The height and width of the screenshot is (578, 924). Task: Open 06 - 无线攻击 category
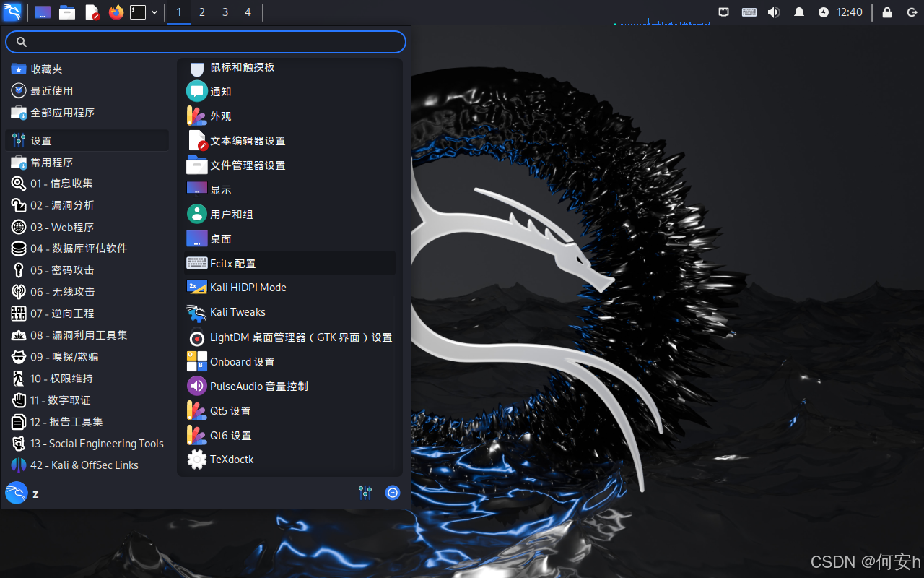click(x=87, y=292)
